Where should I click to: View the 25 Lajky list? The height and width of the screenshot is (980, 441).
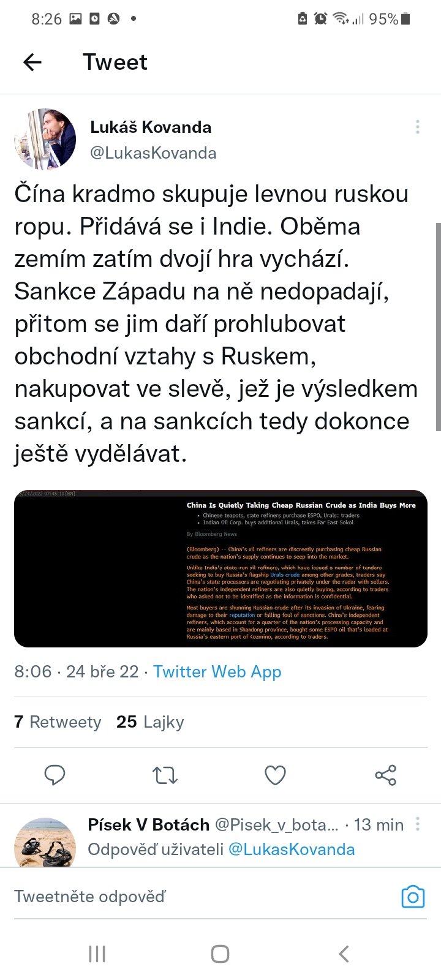[x=150, y=722]
